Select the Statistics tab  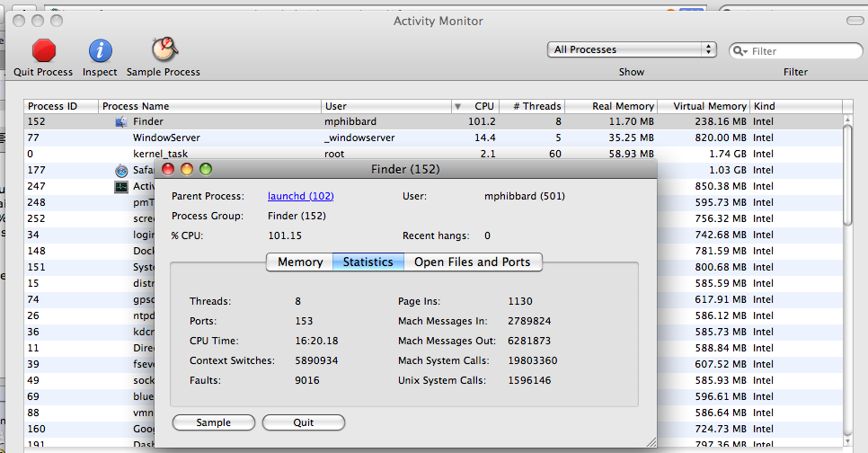click(x=368, y=262)
